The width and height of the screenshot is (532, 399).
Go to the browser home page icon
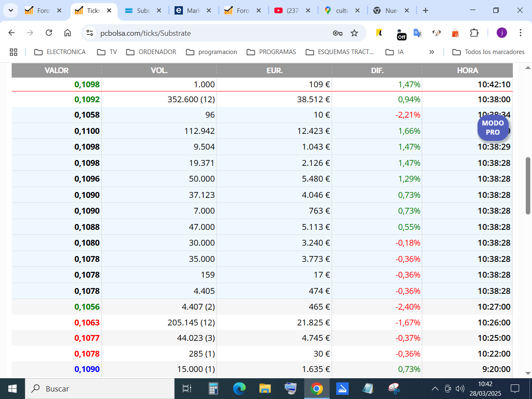(67, 33)
